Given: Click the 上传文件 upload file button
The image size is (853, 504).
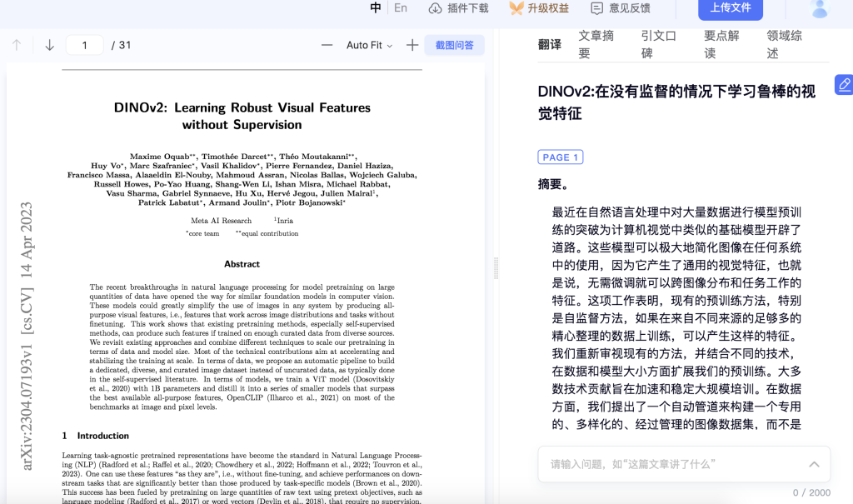Looking at the screenshot, I should click(x=731, y=8).
